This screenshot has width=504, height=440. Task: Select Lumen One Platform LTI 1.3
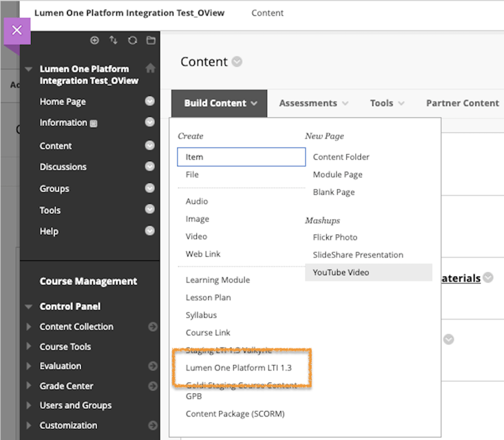tap(238, 368)
